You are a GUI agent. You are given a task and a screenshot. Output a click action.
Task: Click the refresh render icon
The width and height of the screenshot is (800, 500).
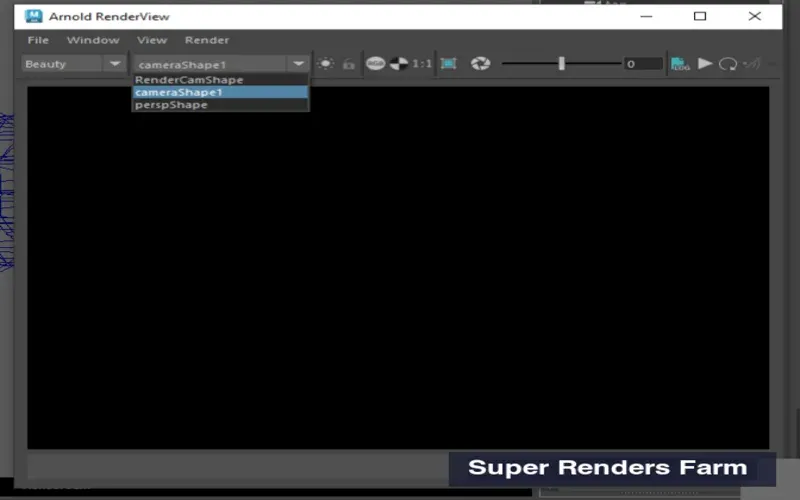728,64
